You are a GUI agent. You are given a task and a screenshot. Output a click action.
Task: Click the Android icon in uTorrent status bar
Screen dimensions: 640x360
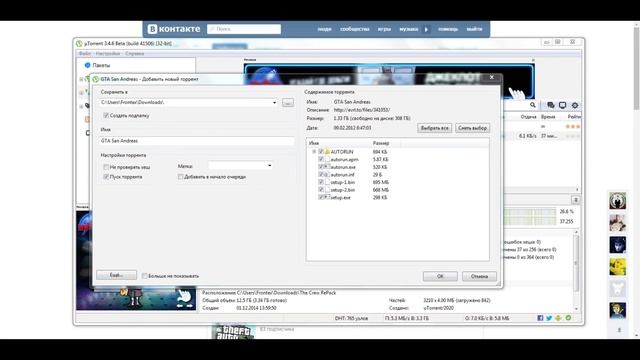[x=558, y=318]
